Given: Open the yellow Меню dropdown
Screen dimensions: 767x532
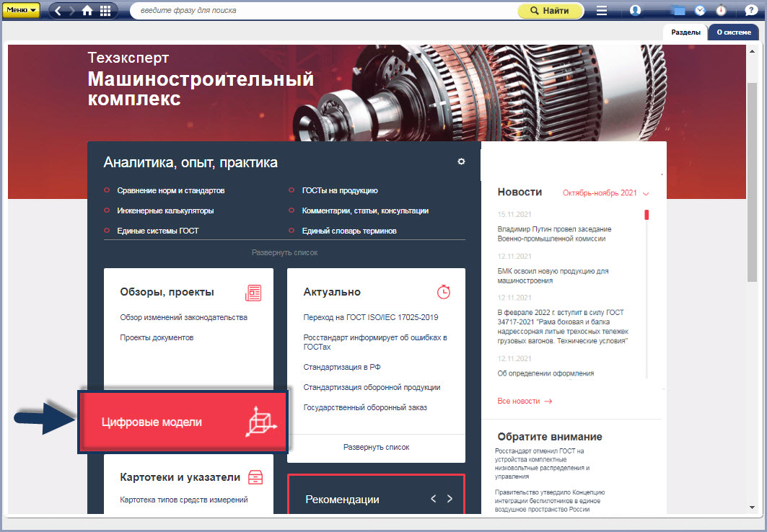Looking at the screenshot, I should 20,10.
